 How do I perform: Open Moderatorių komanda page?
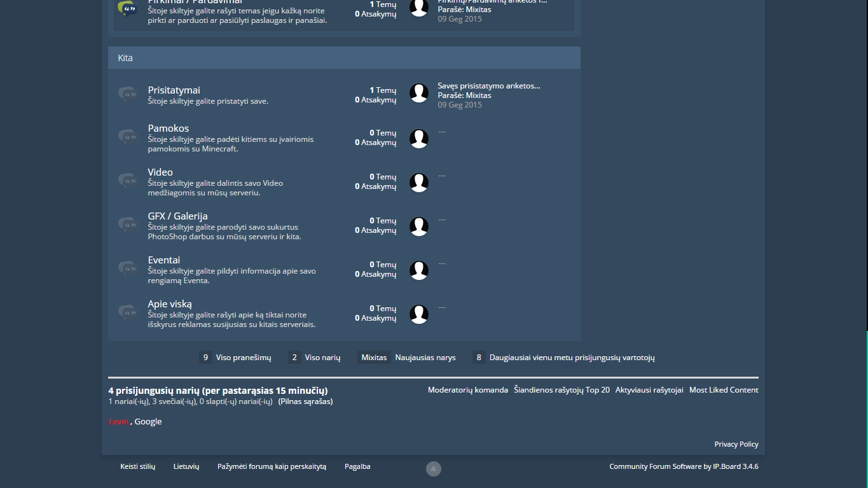click(x=468, y=390)
